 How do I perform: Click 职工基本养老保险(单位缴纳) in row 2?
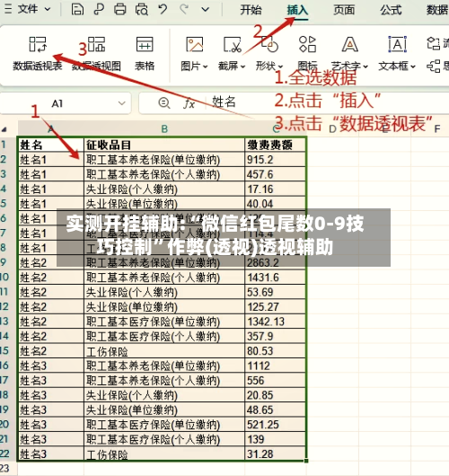[x=164, y=159]
